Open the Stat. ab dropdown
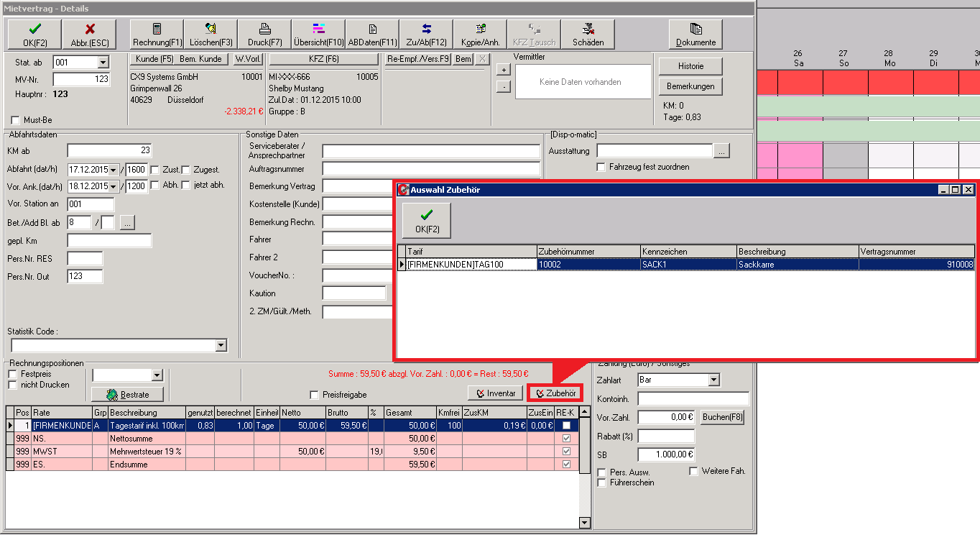The image size is (980, 535). 103,63
